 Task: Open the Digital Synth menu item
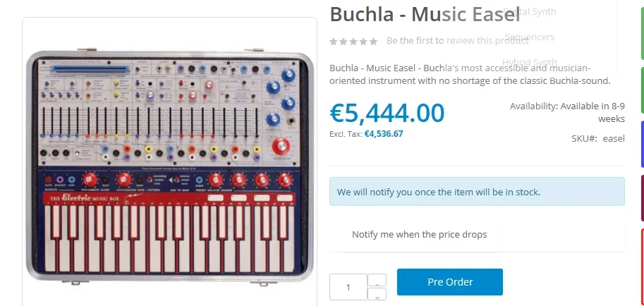[529, 11]
